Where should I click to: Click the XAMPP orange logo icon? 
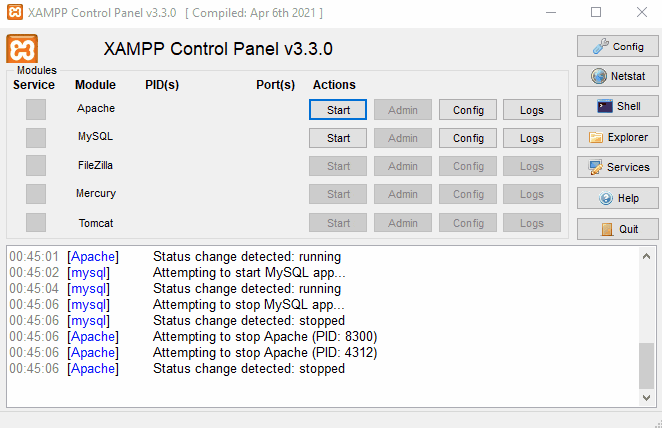click(22, 49)
